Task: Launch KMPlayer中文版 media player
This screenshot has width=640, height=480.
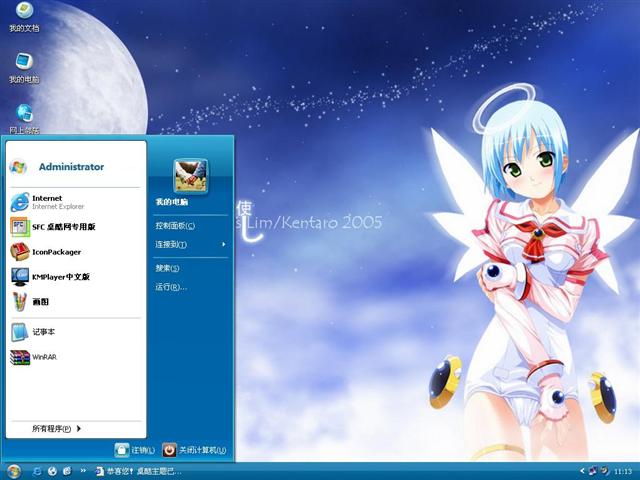Action: 58,277
